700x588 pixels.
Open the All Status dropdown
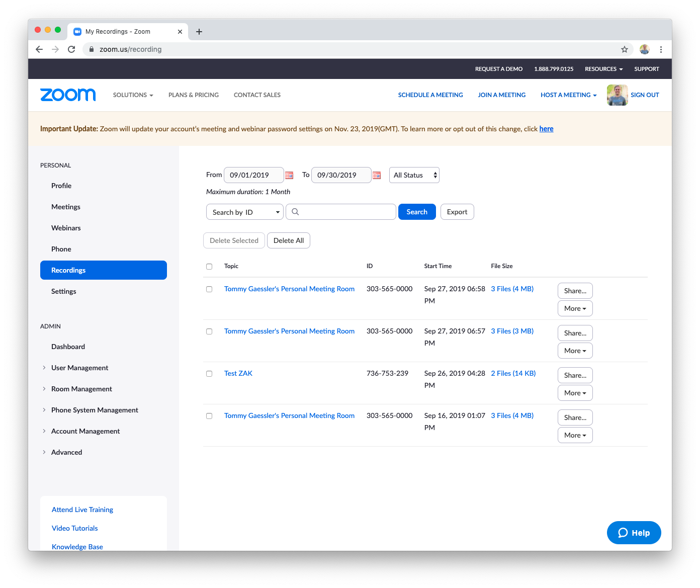coord(414,175)
